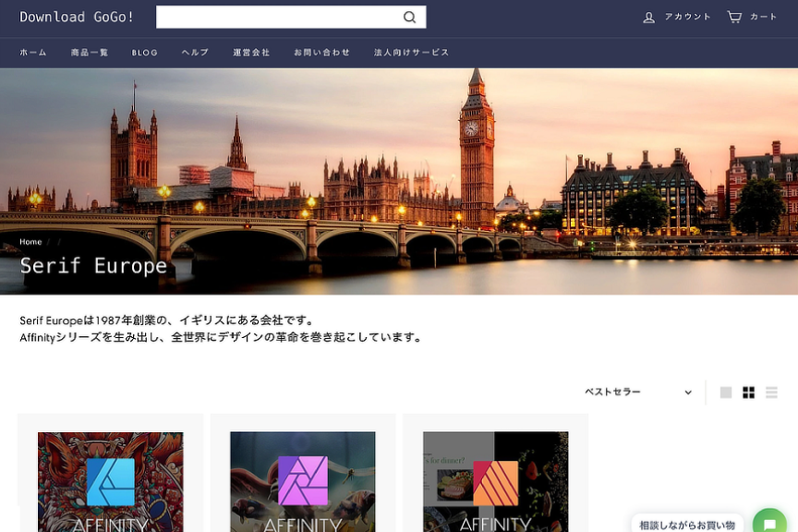
Task: Open the account person icon
Action: [x=649, y=18]
